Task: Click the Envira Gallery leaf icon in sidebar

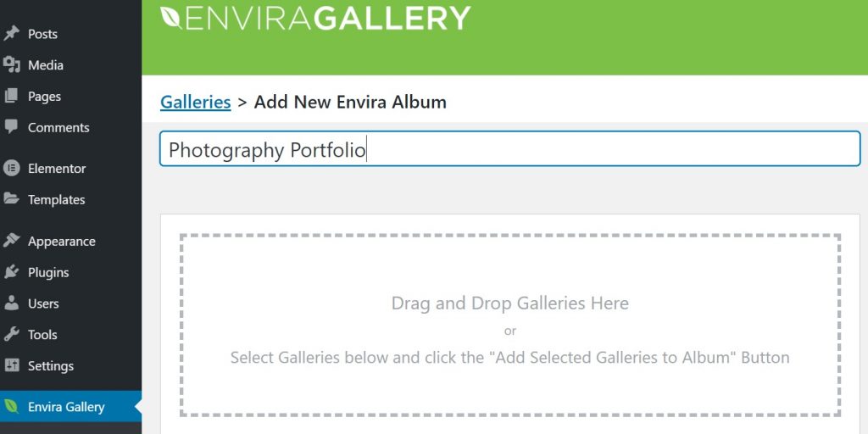Action: pos(11,406)
